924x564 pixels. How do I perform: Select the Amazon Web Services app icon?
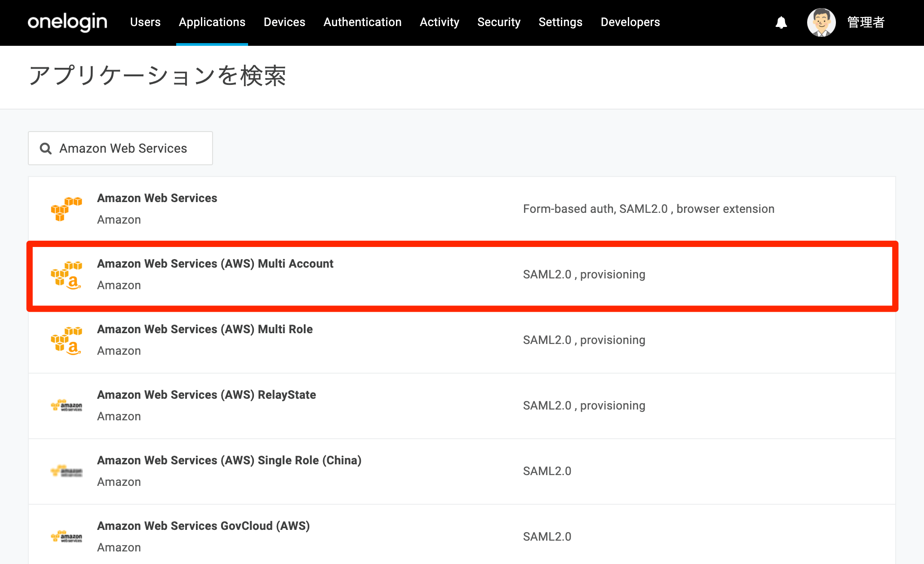pyautogui.click(x=67, y=209)
